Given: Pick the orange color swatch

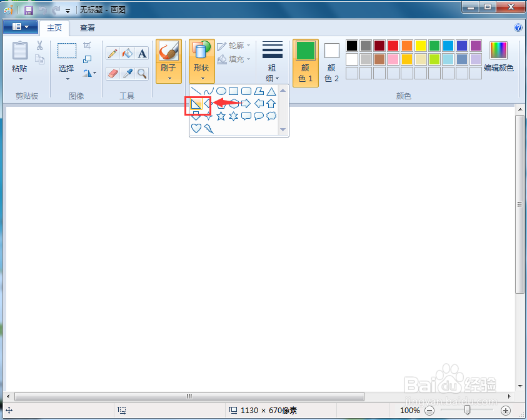Looking at the screenshot, I should (x=407, y=46).
